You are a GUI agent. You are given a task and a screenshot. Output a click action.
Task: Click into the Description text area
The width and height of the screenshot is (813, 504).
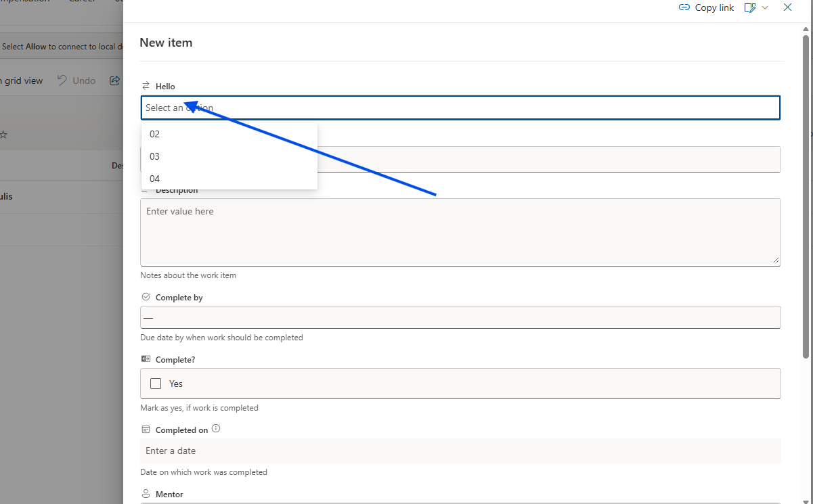(460, 231)
